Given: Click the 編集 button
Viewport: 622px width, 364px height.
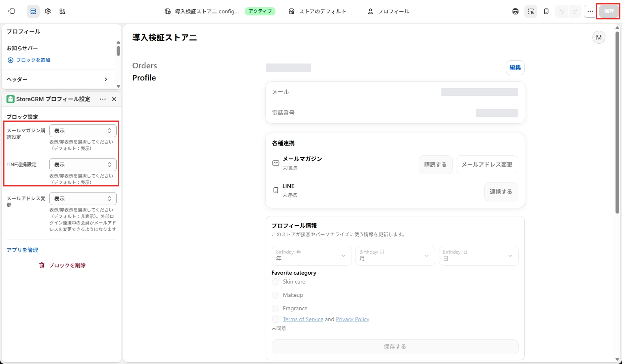Looking at the screenshot, I should [x=515, y=68].
